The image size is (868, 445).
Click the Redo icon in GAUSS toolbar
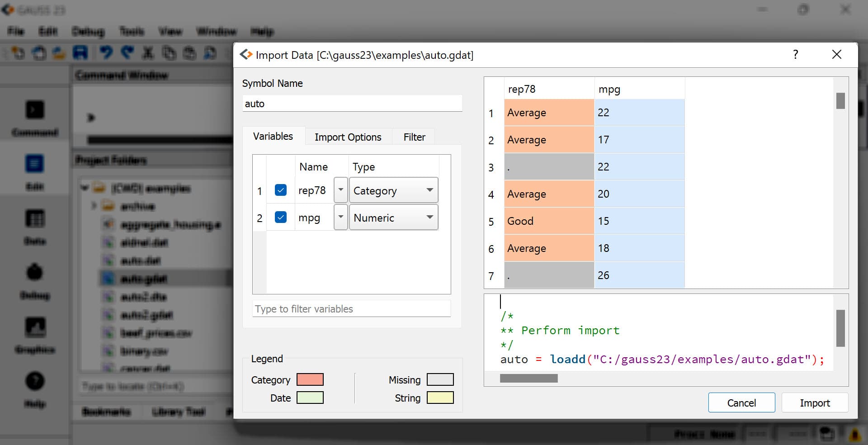tap(128, 53)
